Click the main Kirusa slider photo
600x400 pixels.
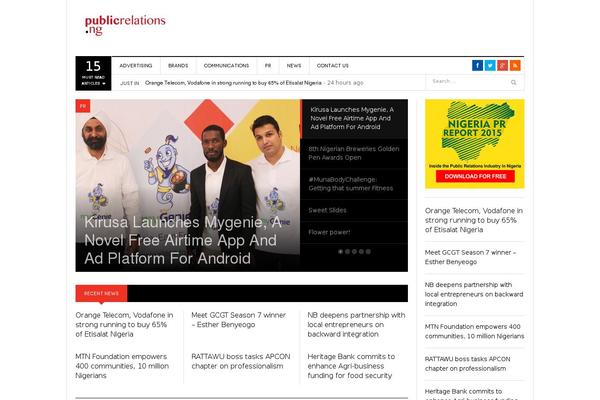pos(188,186)
